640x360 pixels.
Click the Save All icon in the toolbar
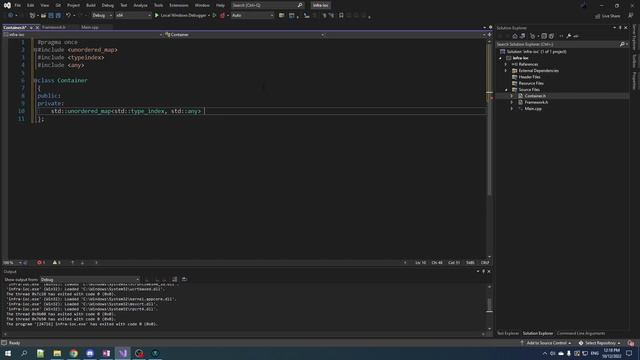58,16
